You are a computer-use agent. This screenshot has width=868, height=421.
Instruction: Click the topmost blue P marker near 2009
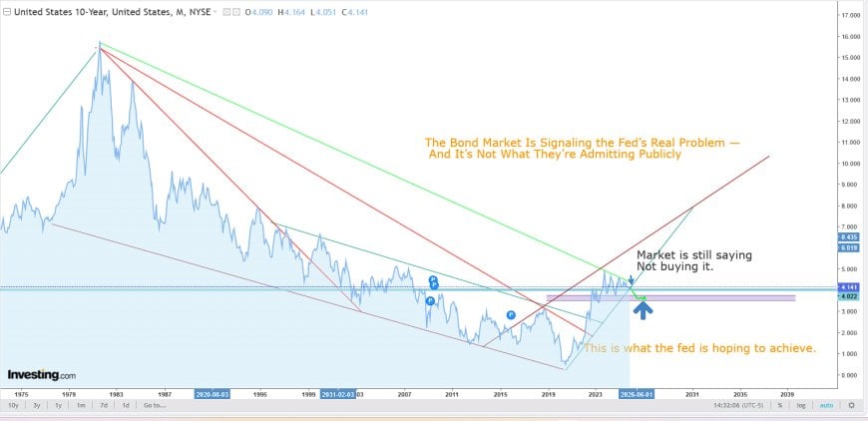(x=433, y=279)
